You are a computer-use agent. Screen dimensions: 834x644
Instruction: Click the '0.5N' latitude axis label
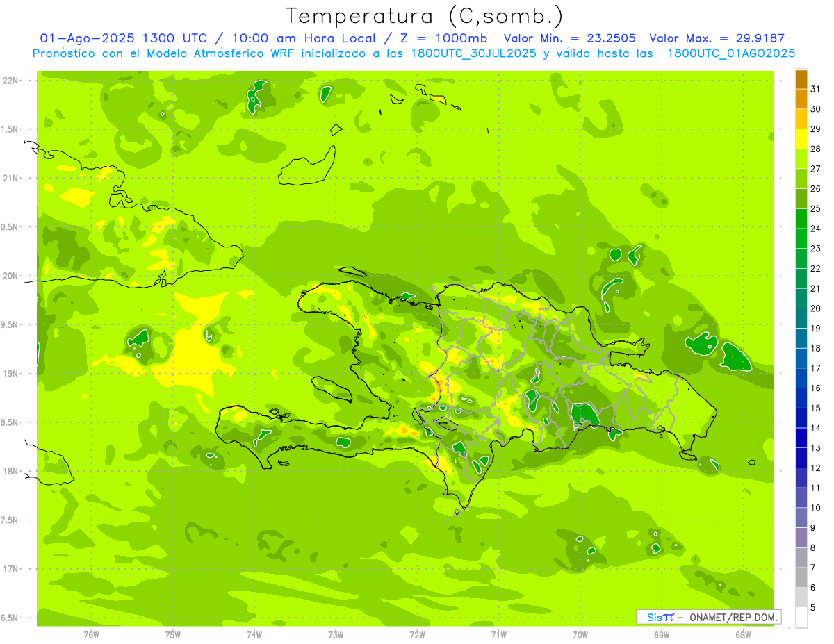[10, 227]
